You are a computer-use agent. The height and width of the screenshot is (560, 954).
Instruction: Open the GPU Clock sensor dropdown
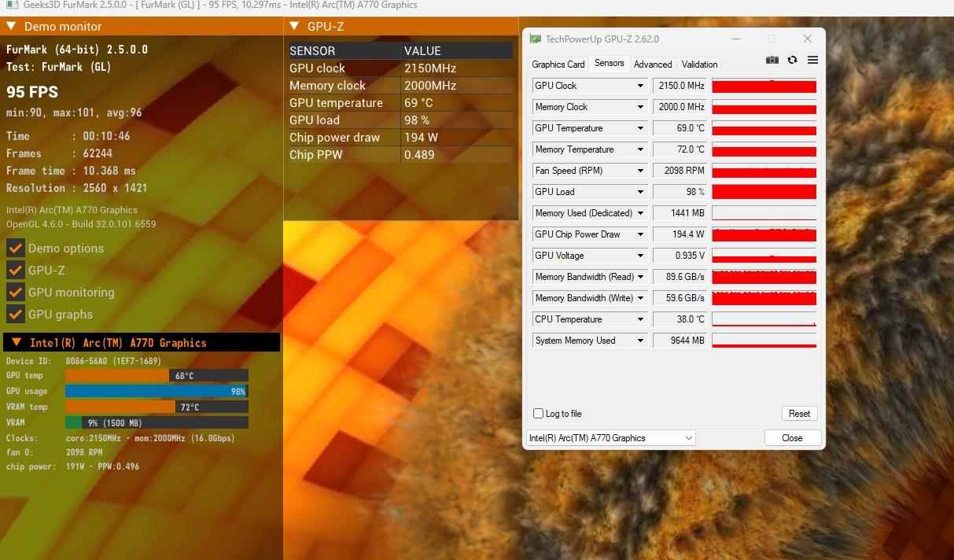coord(641,86)
